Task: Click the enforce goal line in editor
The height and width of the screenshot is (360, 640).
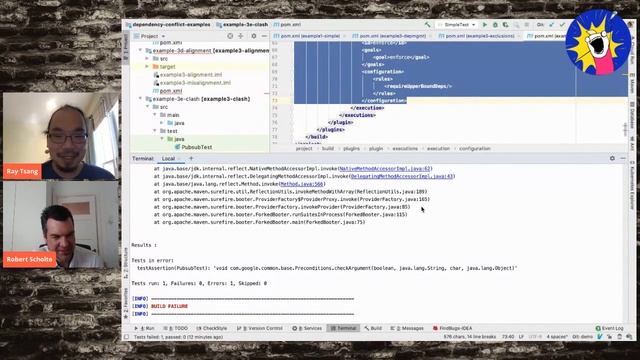Action: [401, 57]
